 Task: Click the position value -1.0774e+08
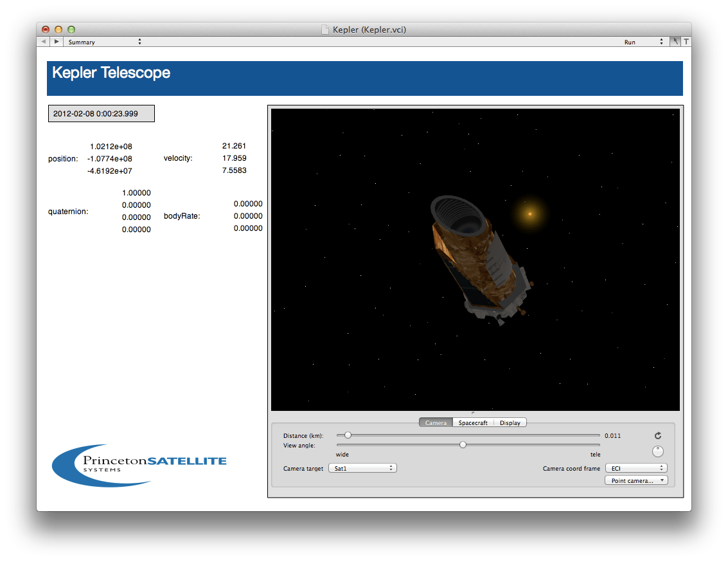point(110,158)
